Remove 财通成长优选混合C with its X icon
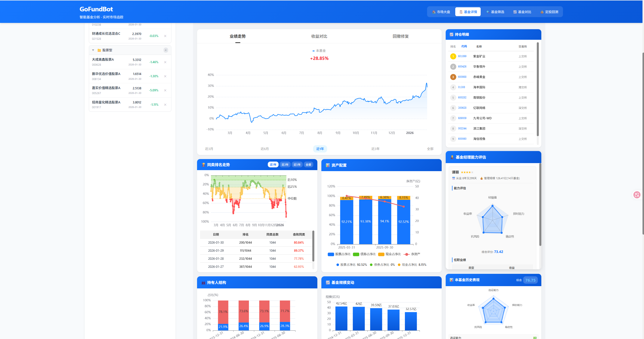 pos(165,36)
